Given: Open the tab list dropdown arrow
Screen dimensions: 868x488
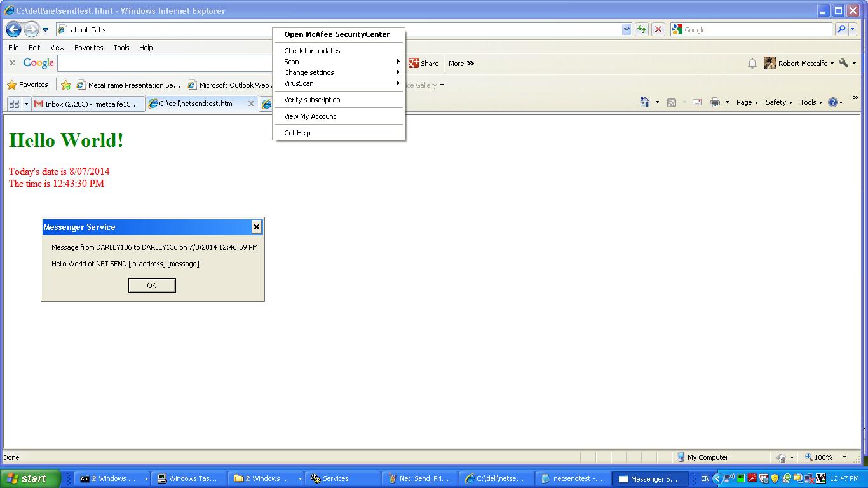Looking at the screenshot, I should click(x=27, y=104).
